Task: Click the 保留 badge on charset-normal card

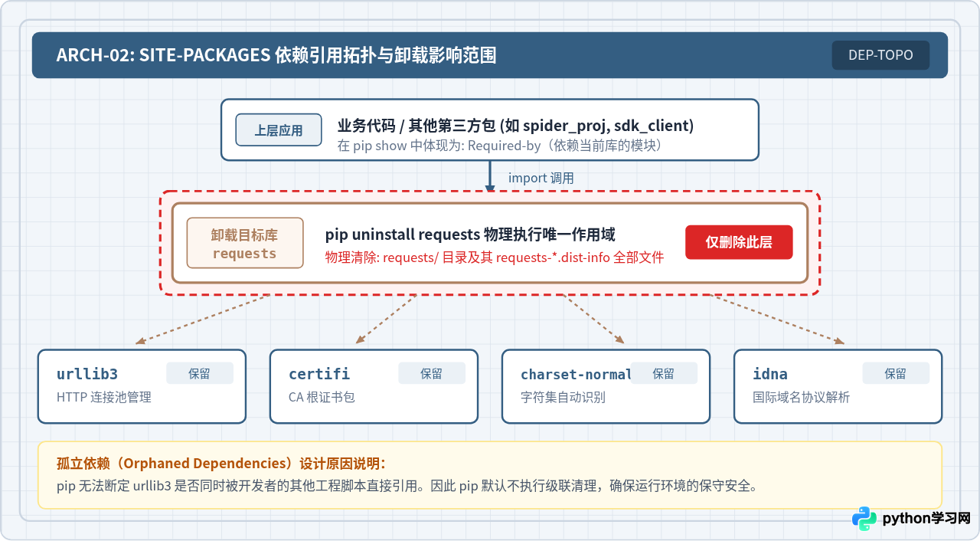Action: pos(664,373)
